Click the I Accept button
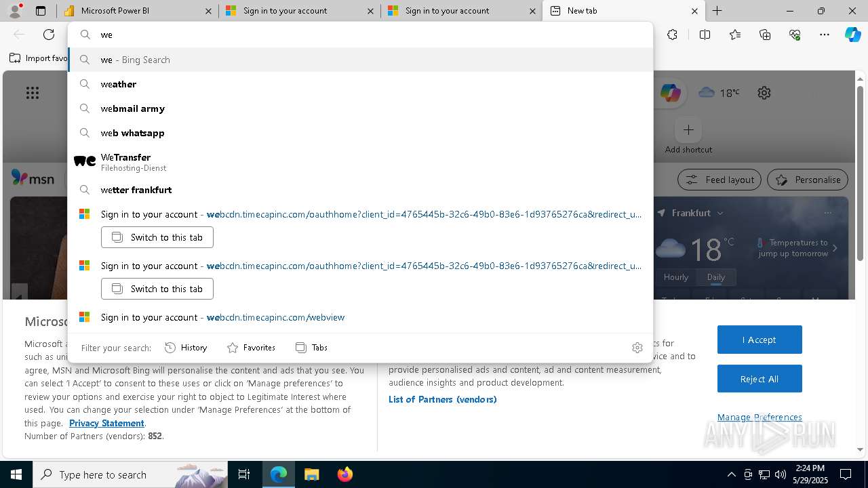 tap(759, 340)
